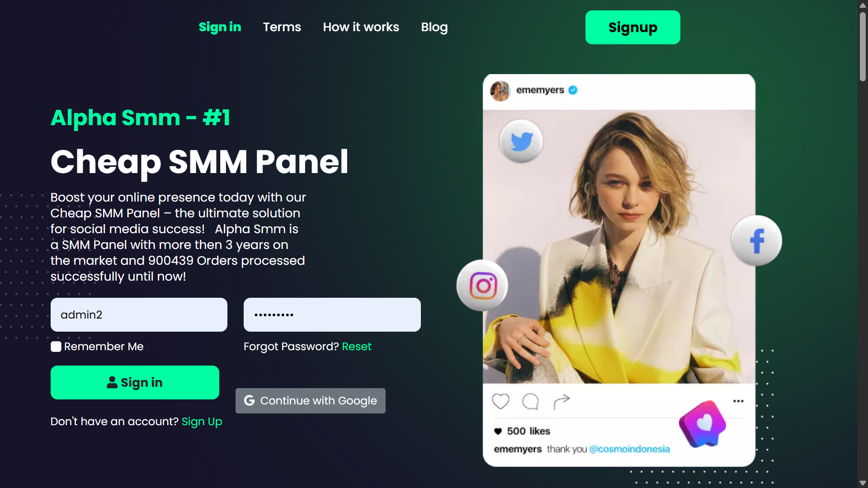Click the heart like icon outline
The height and width of the screenshot is (488, 868).
[x=500, y=401]
